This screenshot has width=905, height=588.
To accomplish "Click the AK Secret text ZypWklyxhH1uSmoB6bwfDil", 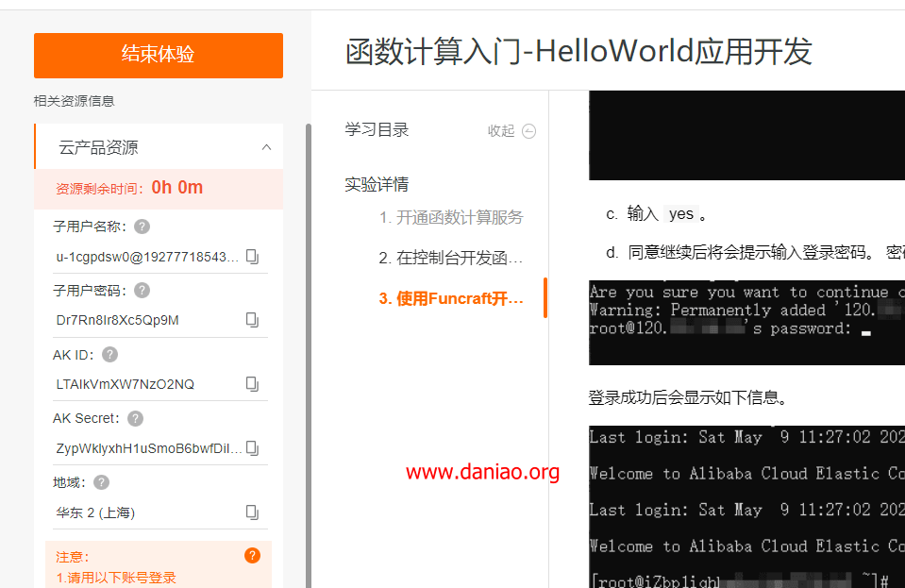I will click(x=149, y=448).
